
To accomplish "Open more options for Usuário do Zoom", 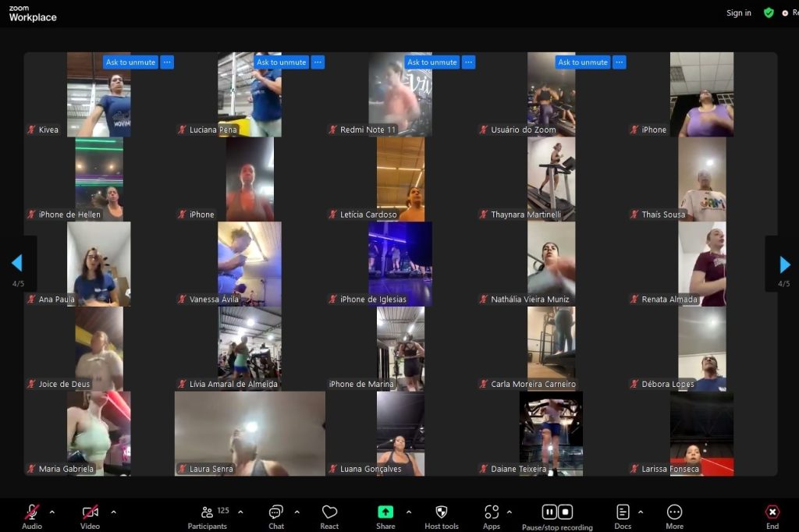I will coord(619,62).
